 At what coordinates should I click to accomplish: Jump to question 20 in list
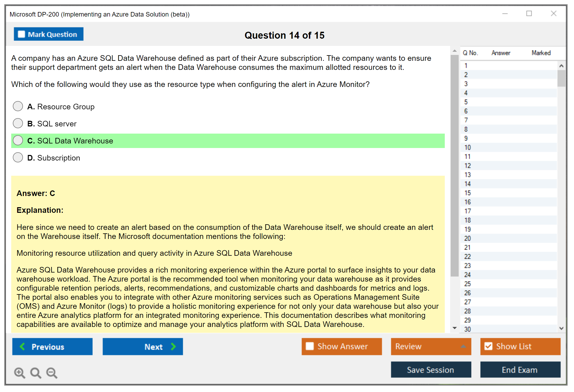point(467,238)
